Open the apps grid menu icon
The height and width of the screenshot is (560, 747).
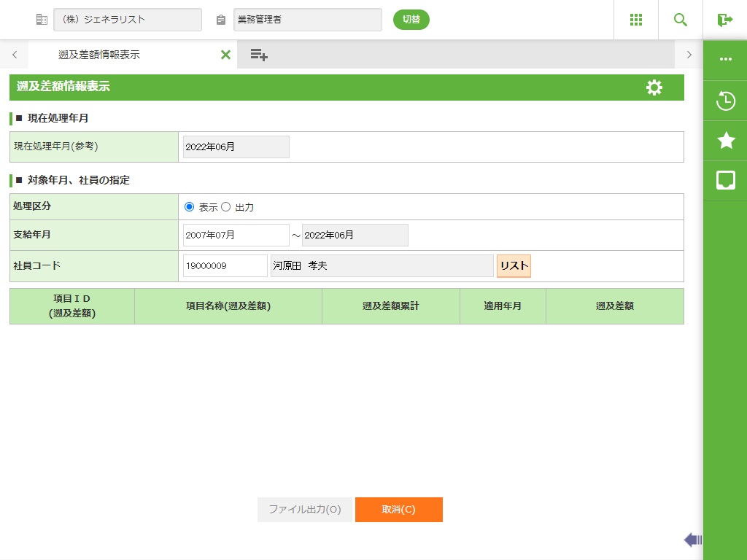(x=635, y=20)
